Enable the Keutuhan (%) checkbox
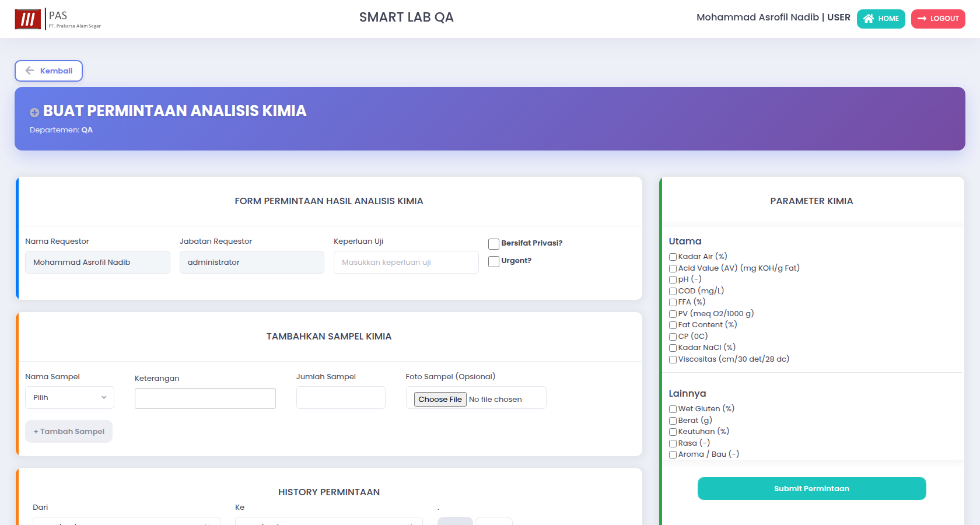This screenshot has height=525, width=980. click(x=673, y=432)
